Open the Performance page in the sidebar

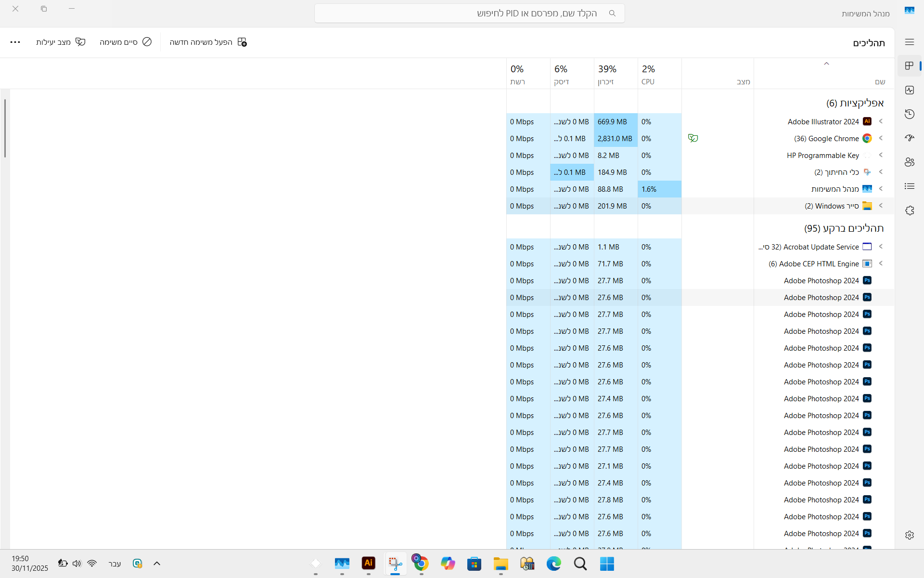click(x=909, y=90)
